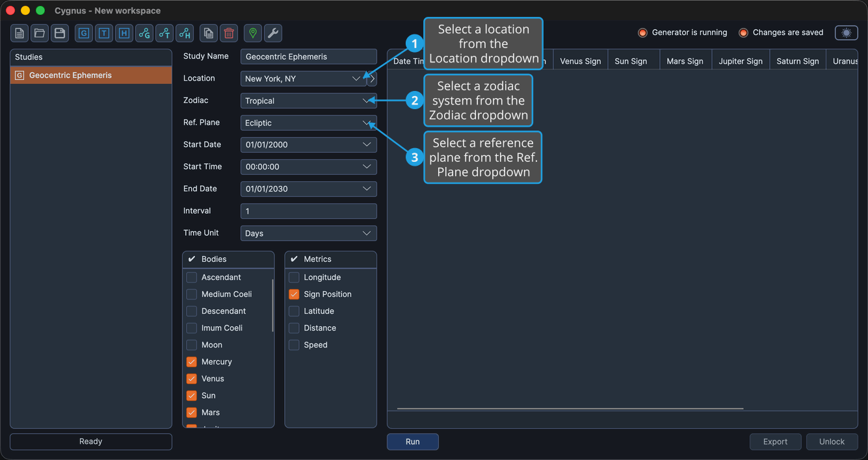This screenshot has width=868, height=460.
Task: Toggle the light/dark theme sun button
Action: 847,32
